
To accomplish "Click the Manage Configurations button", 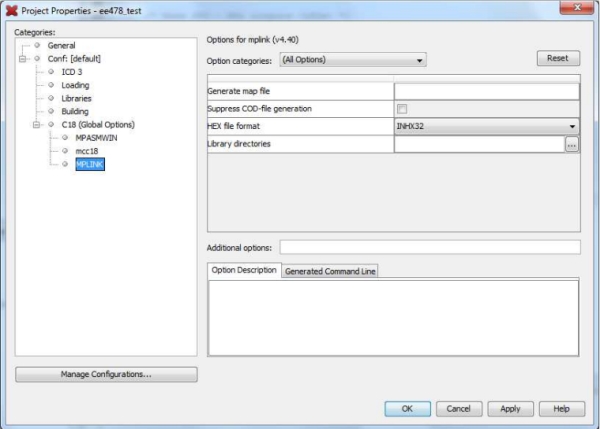I will (106, 374).
